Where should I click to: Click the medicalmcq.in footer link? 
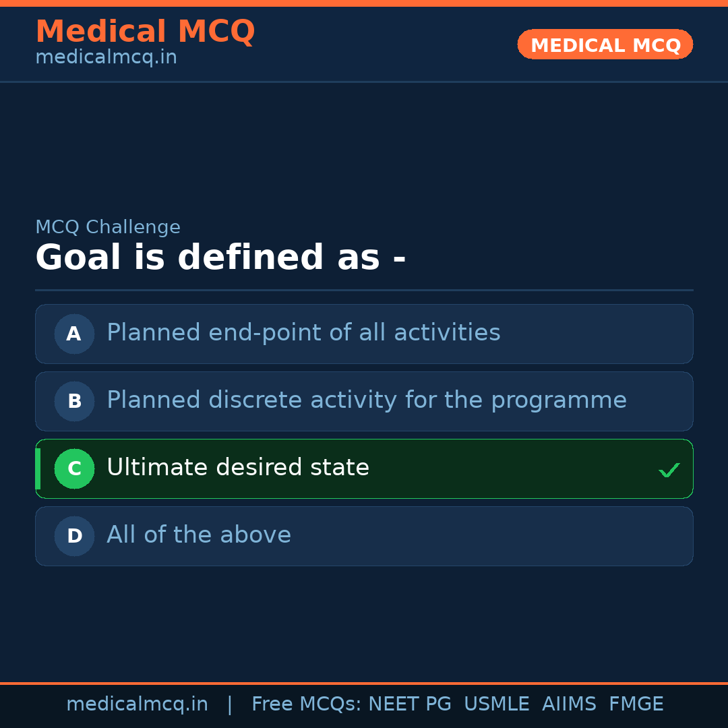tap(138, 704)
